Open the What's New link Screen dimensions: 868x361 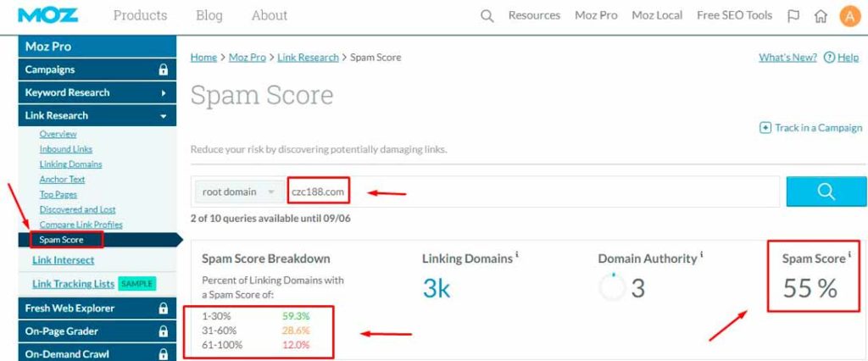787,58
